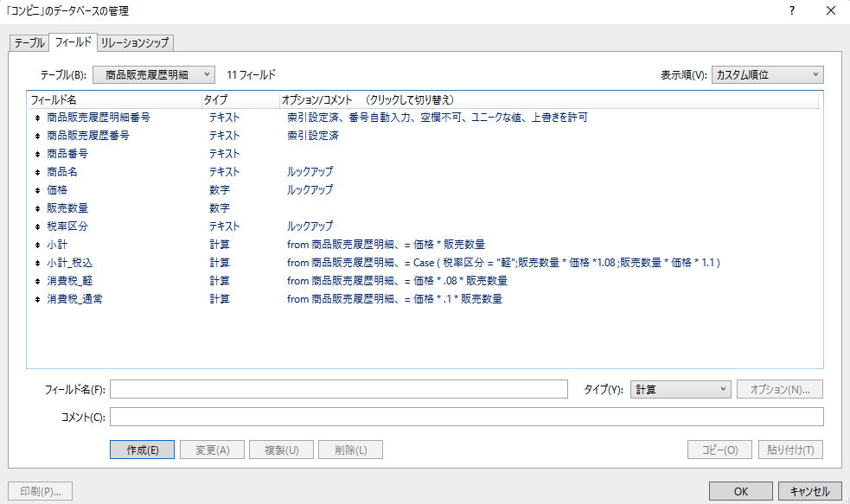Image resolution: width=850 pixels, height=504 pixels.
Task: Switch to the リレーションシップ tab
Action: tap(135, 42)
